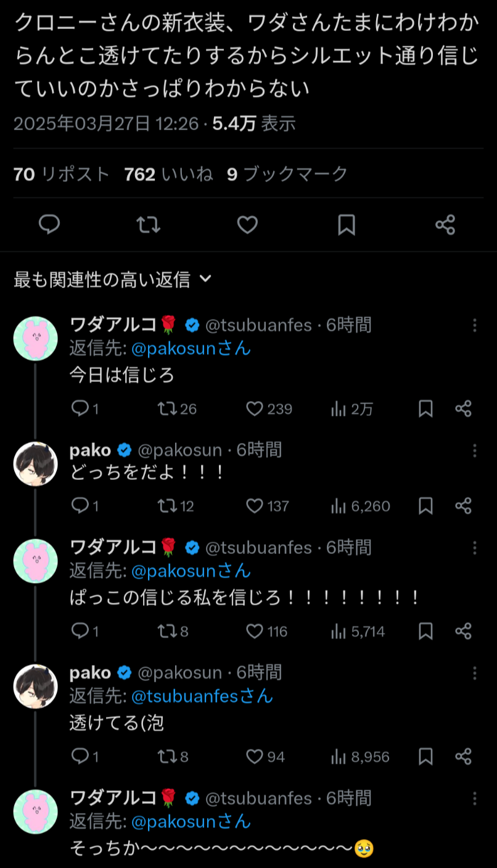Repost the main post

point(148,225)
